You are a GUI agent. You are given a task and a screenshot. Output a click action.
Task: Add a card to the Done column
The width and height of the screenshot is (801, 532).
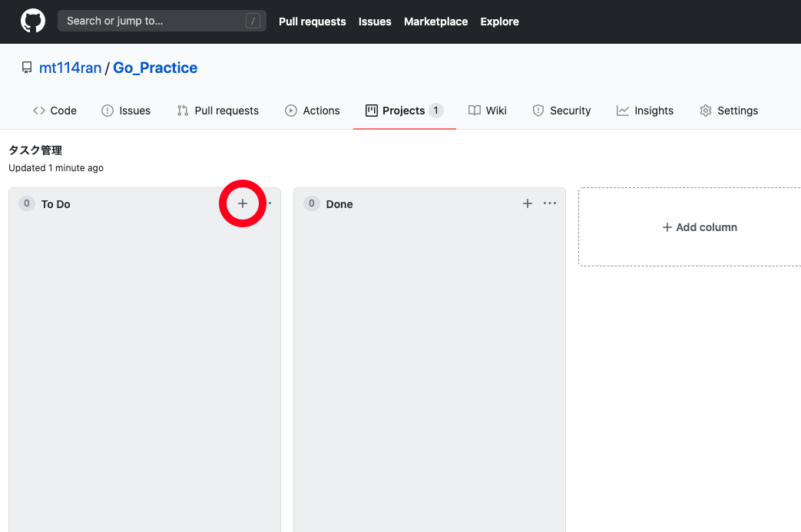pyautogui.click(x=528, y=203)
